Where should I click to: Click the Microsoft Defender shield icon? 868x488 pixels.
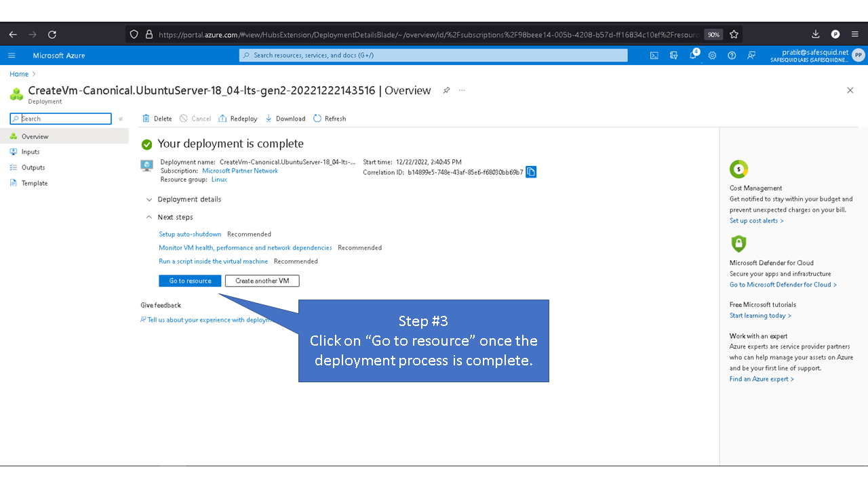pos(738,244)
